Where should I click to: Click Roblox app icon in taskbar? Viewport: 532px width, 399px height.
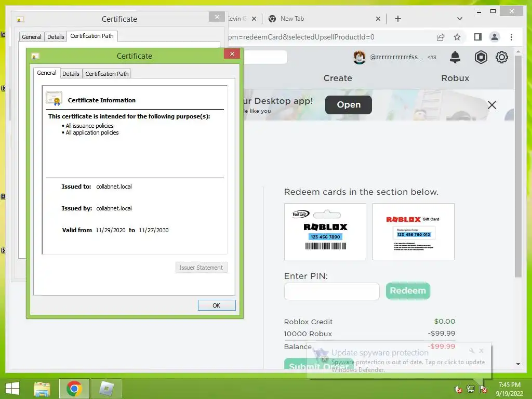click(x=107, y=389)
